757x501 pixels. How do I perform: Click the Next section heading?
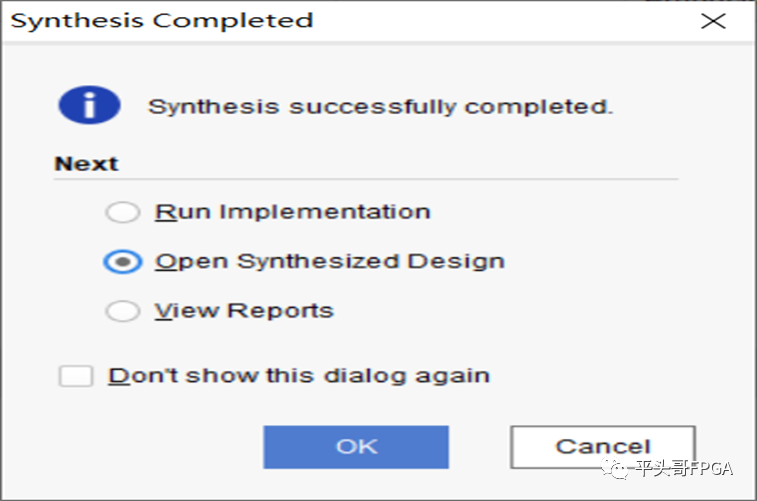coord(86,164)
